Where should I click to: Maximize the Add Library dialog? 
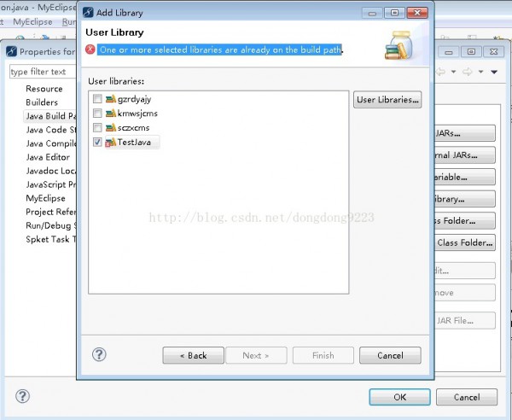[394, 13]
